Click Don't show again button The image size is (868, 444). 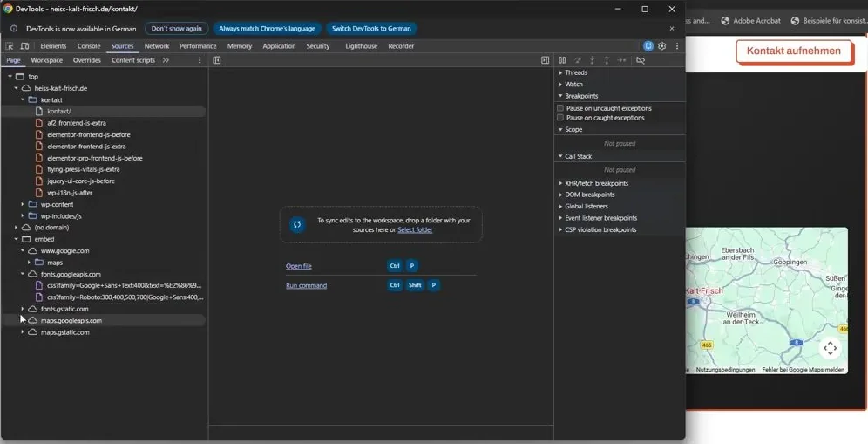(x=177, y=28)
